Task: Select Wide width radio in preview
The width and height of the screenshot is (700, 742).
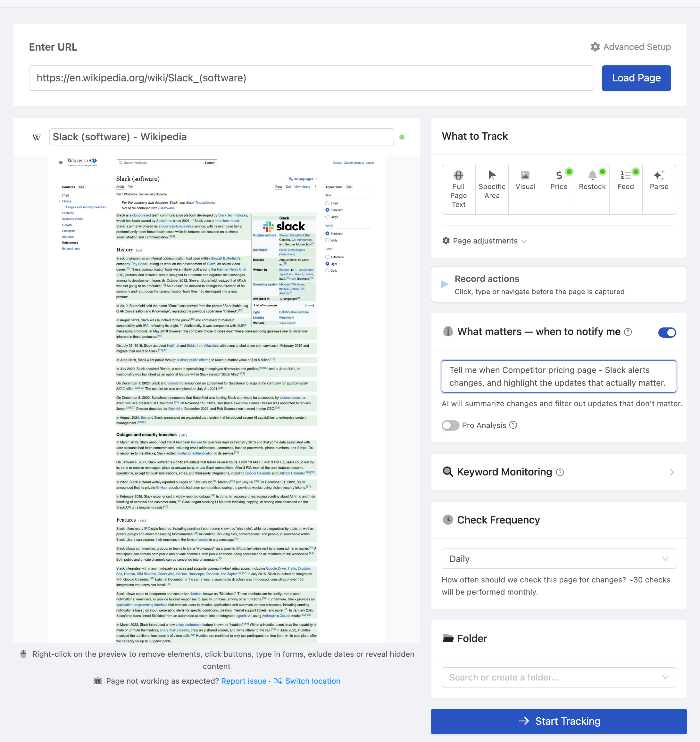Action: [328, 240]
